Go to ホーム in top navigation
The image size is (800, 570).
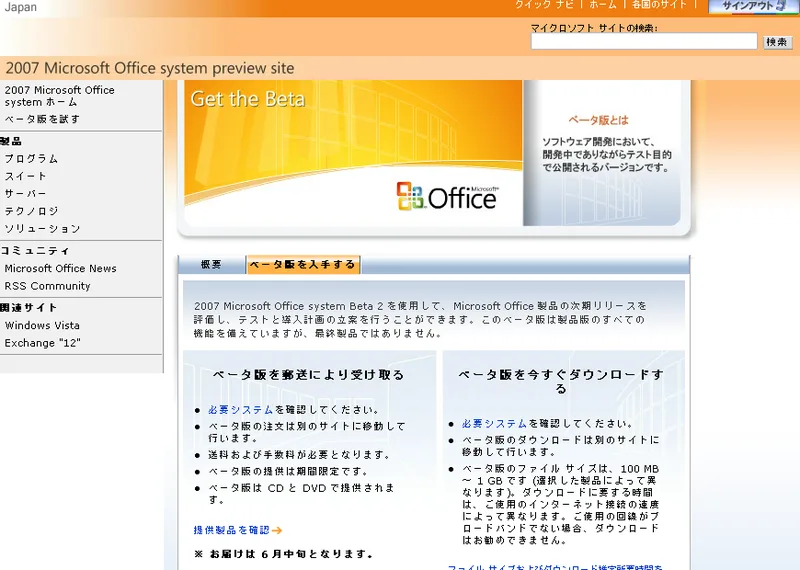(x=603, y=6)
